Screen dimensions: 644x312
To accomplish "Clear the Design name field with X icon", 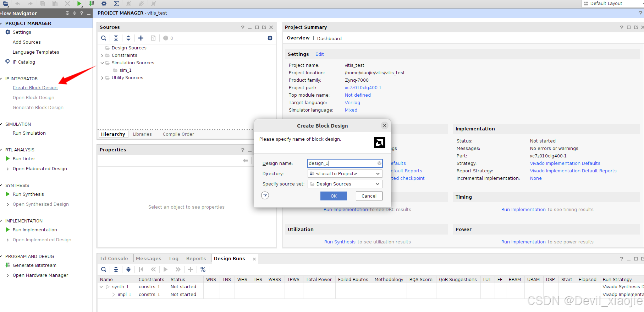I will [379, 163].
